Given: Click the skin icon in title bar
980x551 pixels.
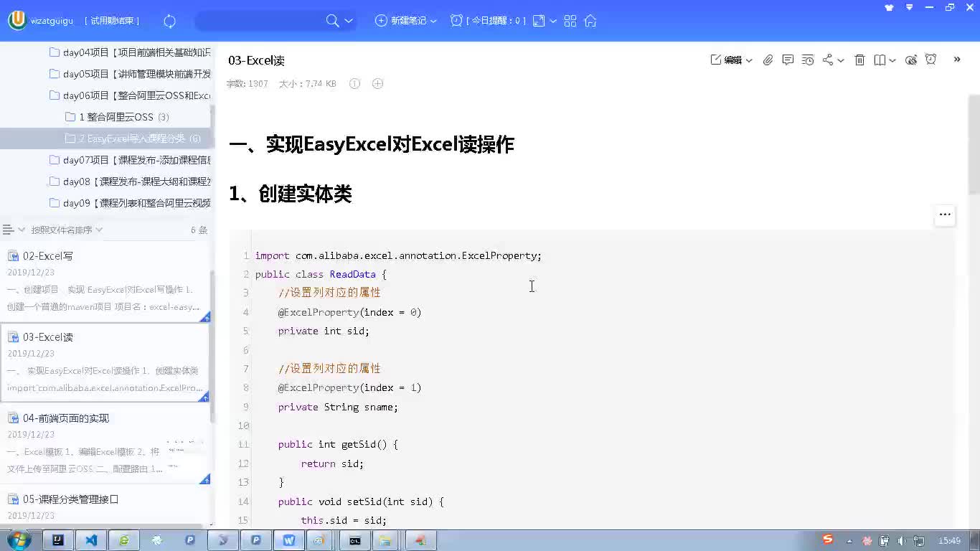Looking at the screenshot, I should tap(890, 8).
